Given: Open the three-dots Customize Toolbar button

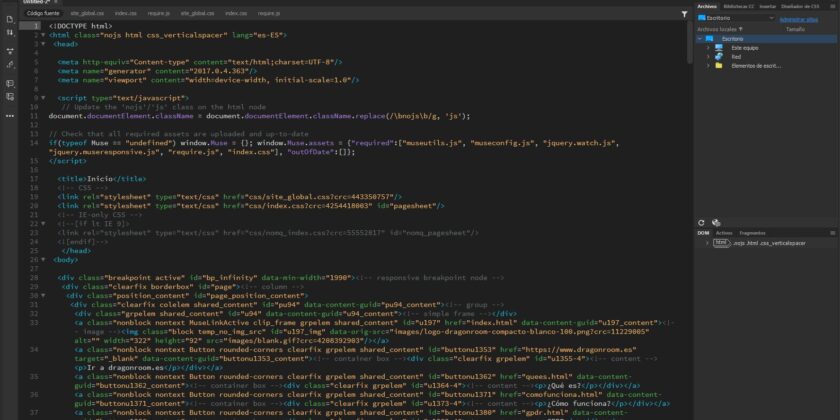Looking at the screenshot, I should click(x=10, y=116).
